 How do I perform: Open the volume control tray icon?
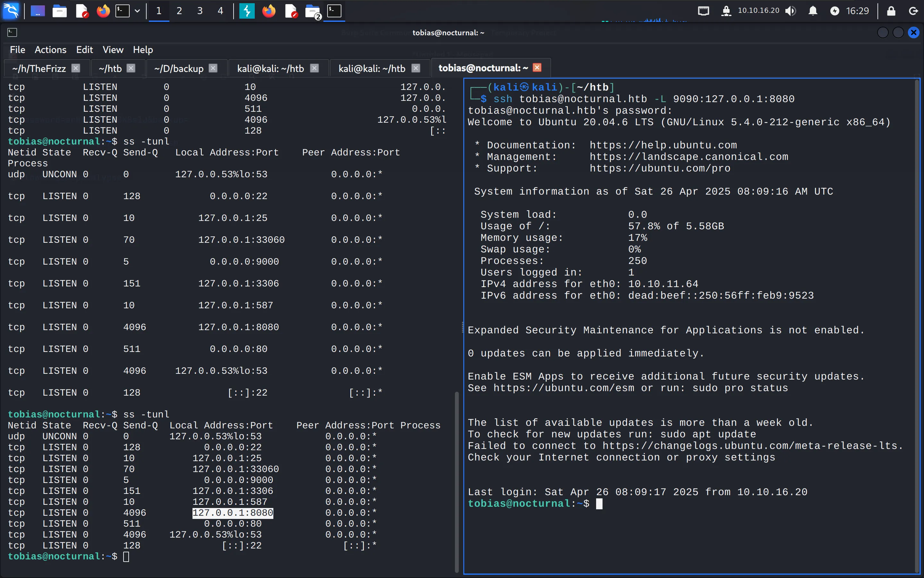[x=790, y=11]
